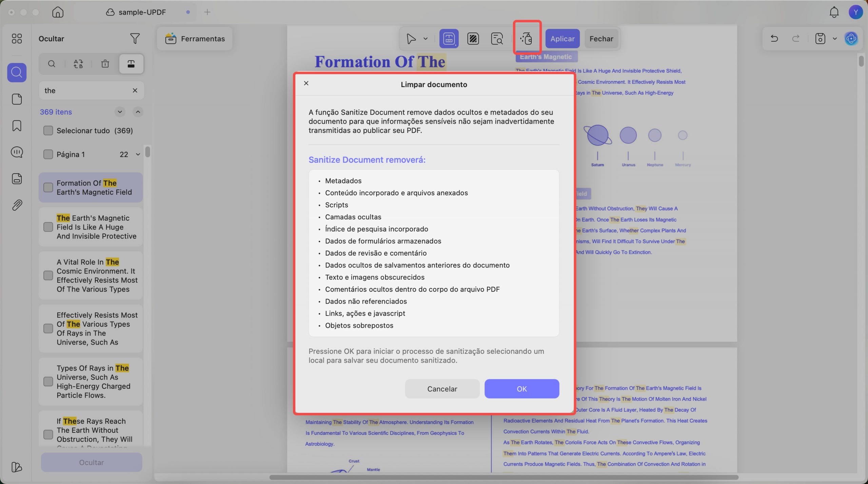Open the thumbnails grid icon in sidebar
The image size is (868, 484).
(17, 38)
